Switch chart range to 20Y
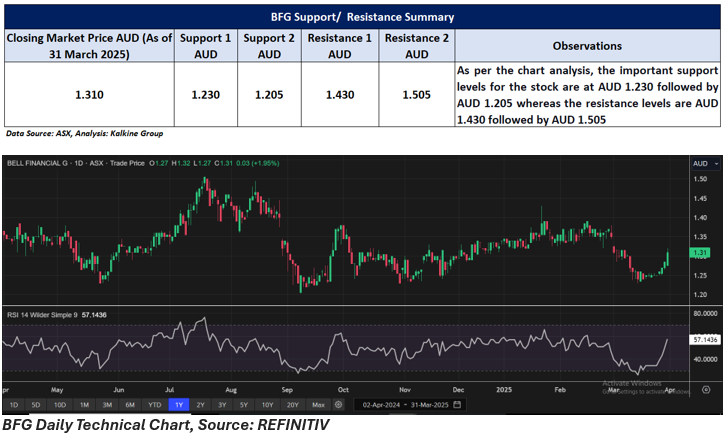Viewport: 723px width, 438px height. pos(293,405)
